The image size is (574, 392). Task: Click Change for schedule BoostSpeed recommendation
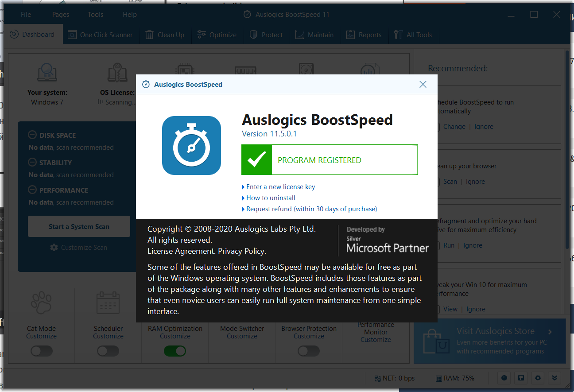[x=454, y=127]
